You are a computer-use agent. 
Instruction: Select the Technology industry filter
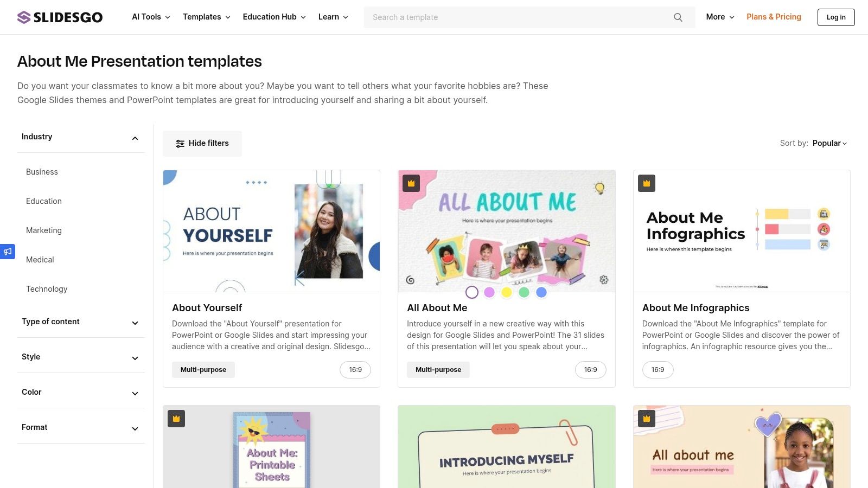47,289
